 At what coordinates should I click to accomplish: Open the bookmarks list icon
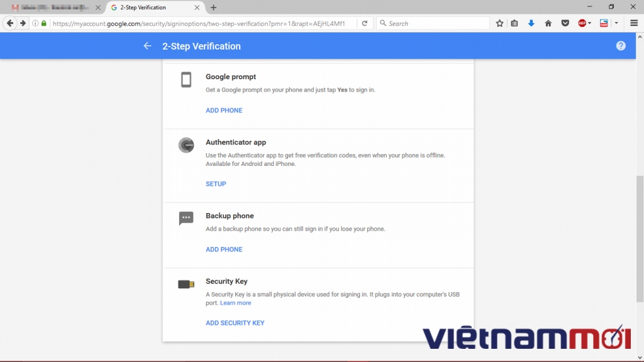pyautogui.click(x=514, y=23)
